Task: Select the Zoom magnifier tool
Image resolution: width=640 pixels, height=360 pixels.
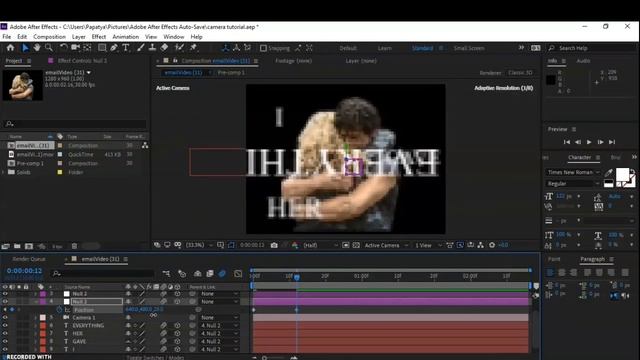Action: [49, 48]
